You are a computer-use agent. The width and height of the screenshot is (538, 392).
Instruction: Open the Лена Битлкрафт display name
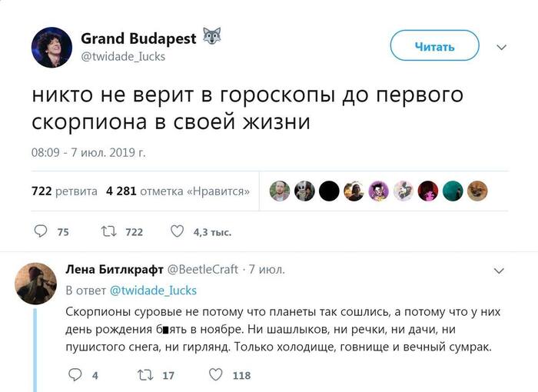115,270
